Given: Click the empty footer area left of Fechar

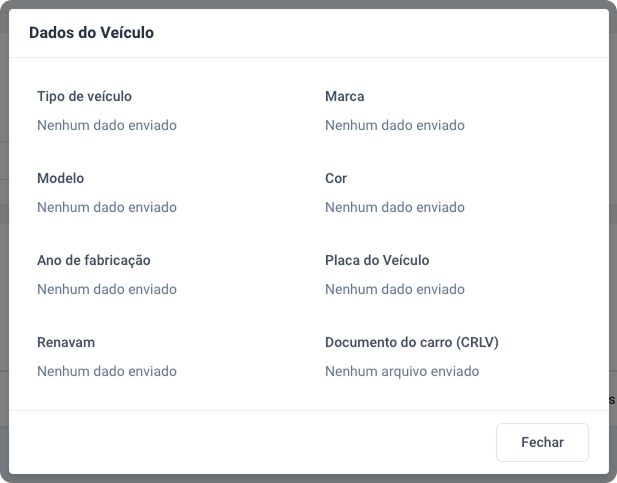Looking at the screenshot, I should click(250, 442).
